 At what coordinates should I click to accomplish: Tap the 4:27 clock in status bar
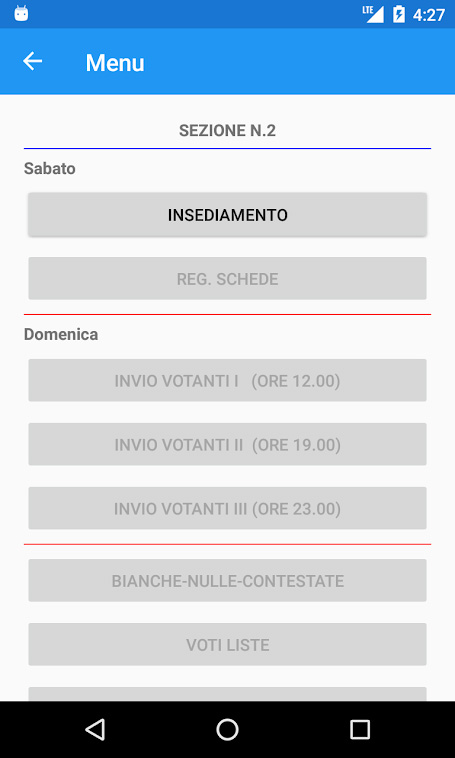(x=428, y=15)
